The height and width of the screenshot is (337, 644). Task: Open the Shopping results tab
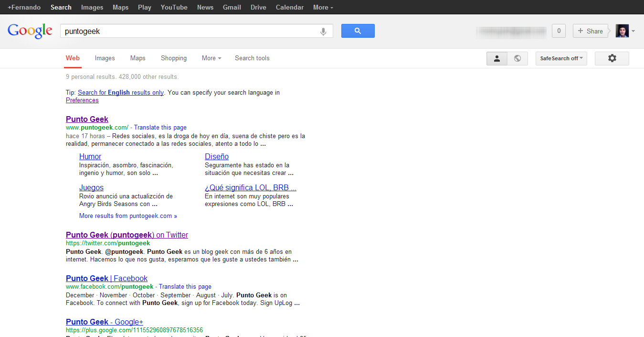(x=174, y=58)
